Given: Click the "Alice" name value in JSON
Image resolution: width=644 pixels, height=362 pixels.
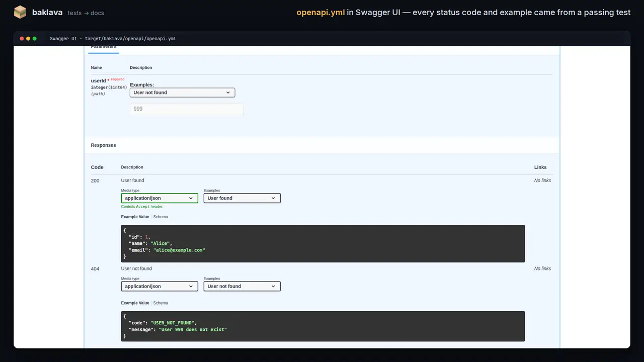Looking at the screenshot, I should click(x=160, y=243).
